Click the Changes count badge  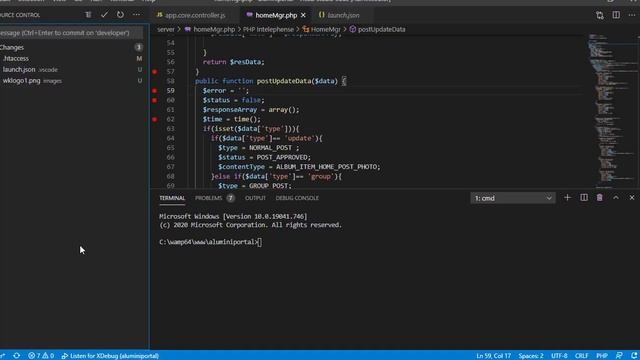[139, 47]
